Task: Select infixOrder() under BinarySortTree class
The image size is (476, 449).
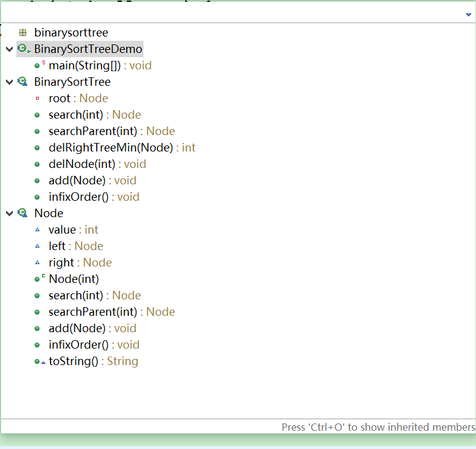Action: click(x=94, y=197)
